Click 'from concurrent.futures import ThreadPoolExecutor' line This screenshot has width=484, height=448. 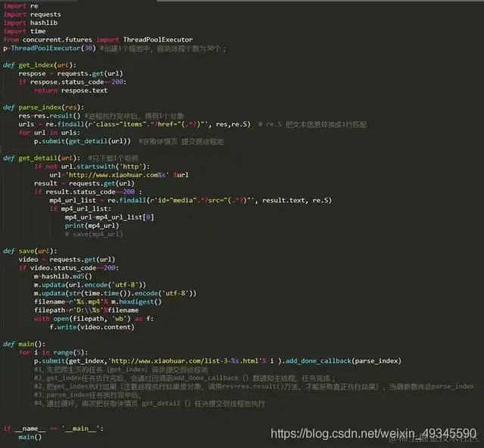point(98,39)
